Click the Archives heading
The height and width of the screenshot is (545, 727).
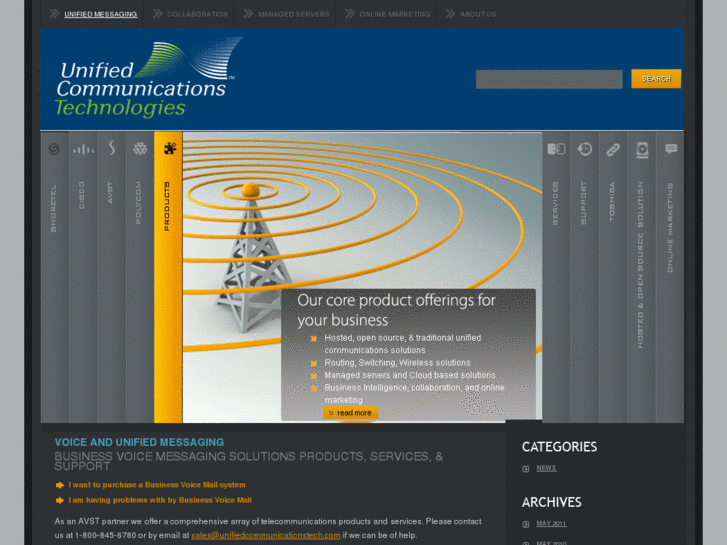click(x=551, y=502)
